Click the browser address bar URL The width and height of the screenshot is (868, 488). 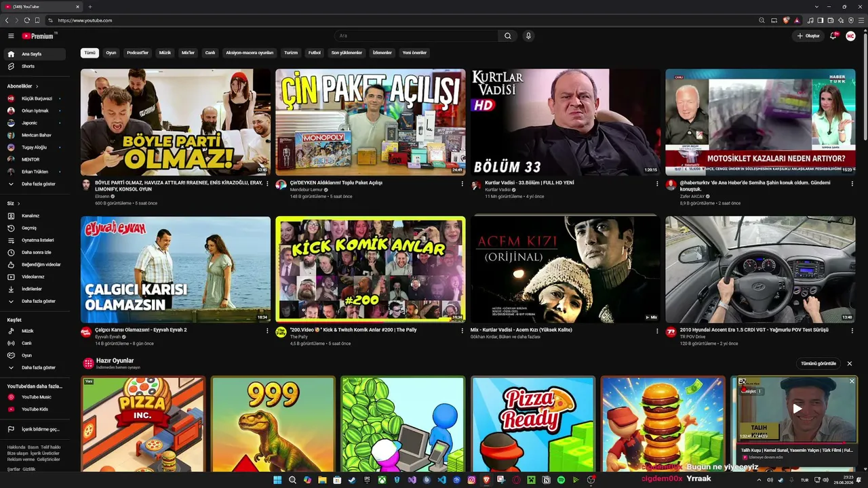pos(85,20)
